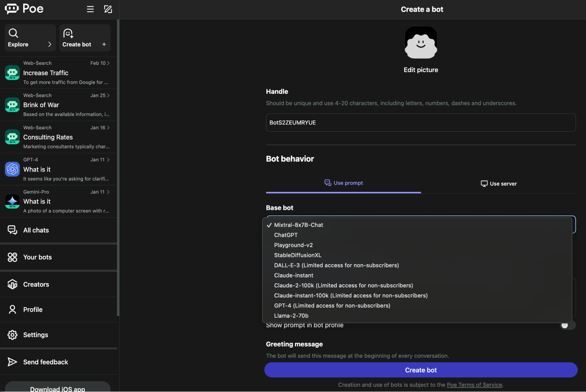Click the Profile sidebar icon
586x392 pixels.
pos(12,309)
